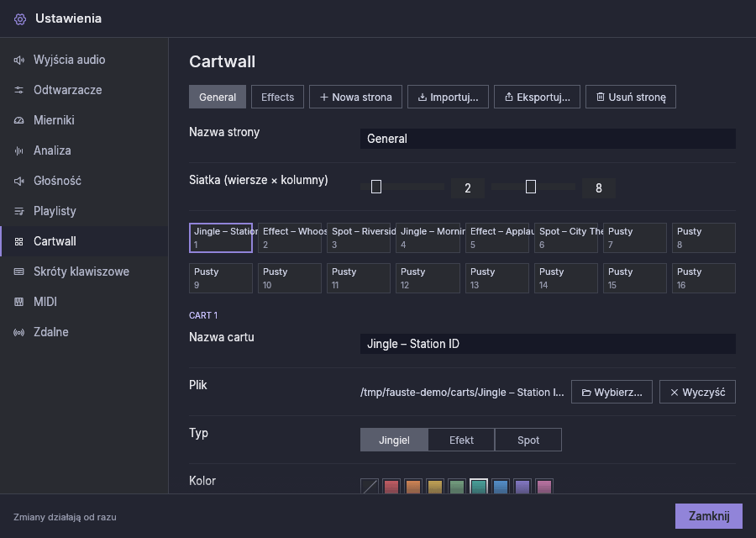
Task: Switch to the General page tab
Action: tap(218, 97)
